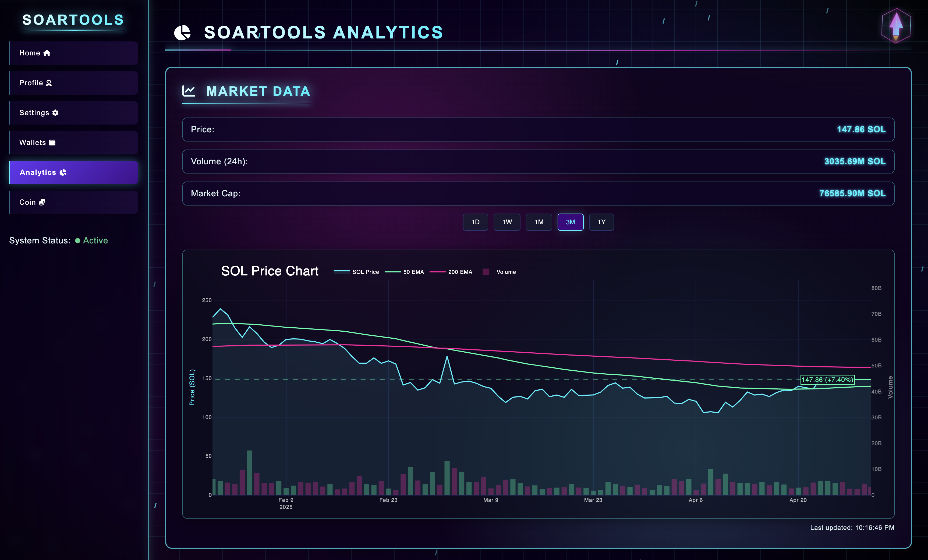Screen dimensions: 928x560
Task: Click the Market Data chart icon
Action: click(189, 91)
